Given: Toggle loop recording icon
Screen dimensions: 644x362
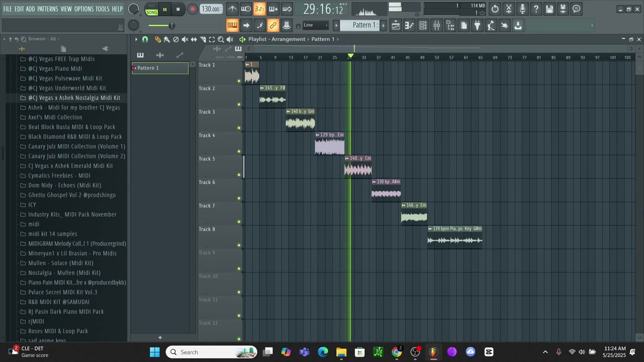Looking at the screenshot, I should tap(287, 9).
